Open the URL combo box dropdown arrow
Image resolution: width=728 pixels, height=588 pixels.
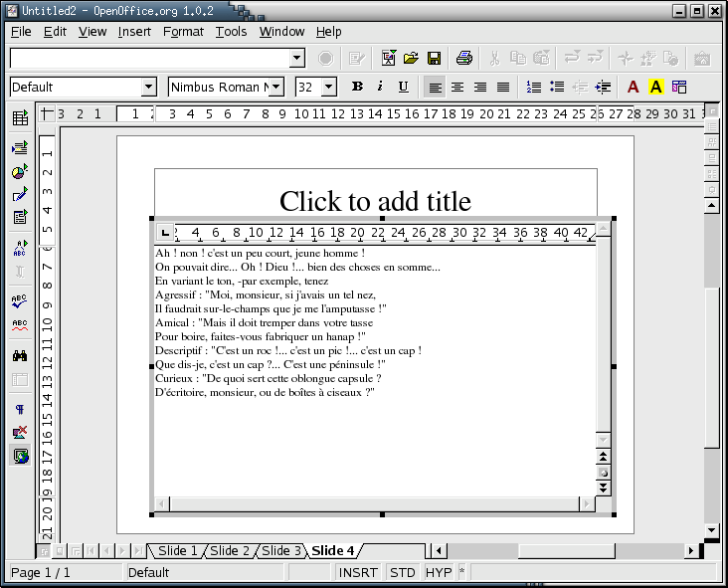[297, 59]
